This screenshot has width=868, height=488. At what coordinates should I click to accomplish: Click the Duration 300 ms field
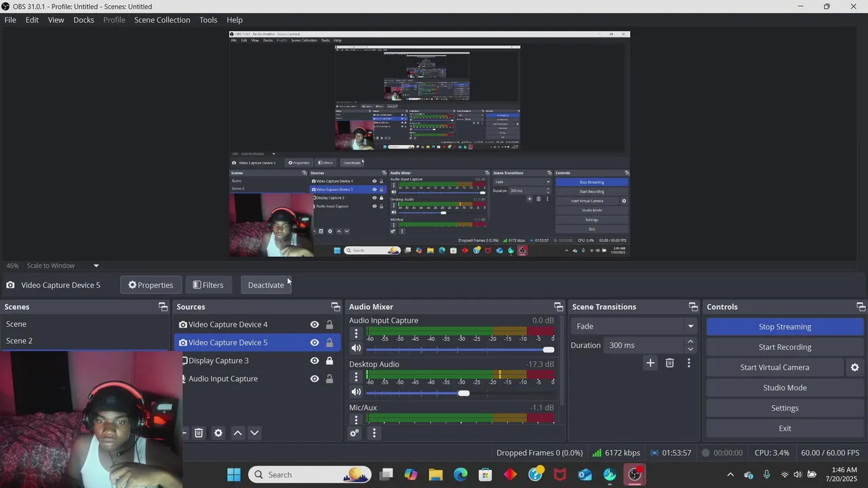644,345
